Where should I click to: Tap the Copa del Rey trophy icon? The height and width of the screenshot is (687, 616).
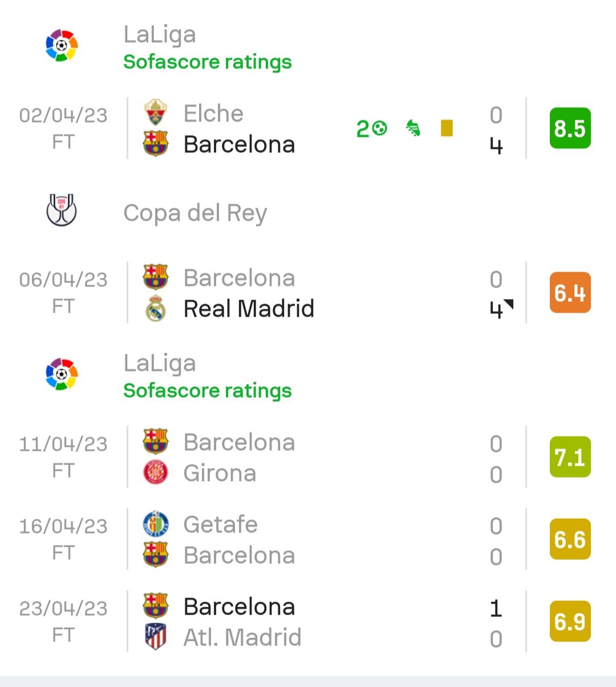click(x=62, y=210)
